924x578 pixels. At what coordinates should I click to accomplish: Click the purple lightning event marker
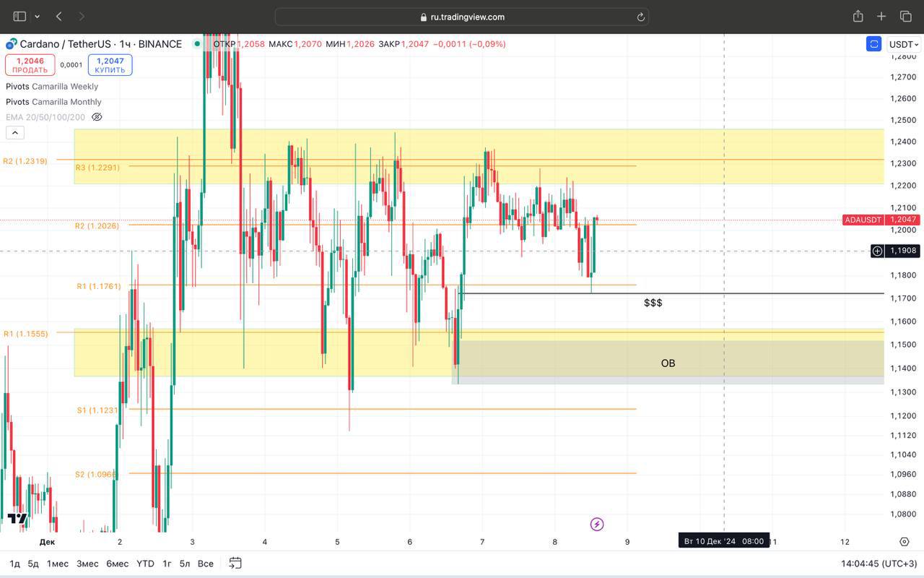596,524
